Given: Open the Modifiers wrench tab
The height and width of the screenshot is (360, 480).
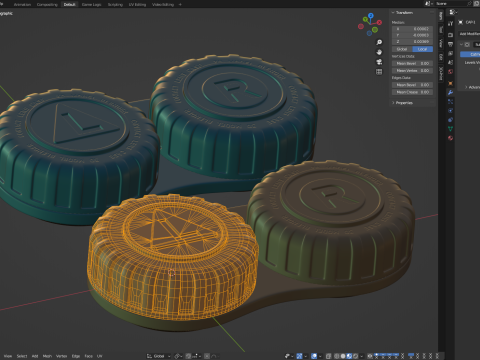Looking at the screenshot, I should pyautogui.click(x=451, y=93).
